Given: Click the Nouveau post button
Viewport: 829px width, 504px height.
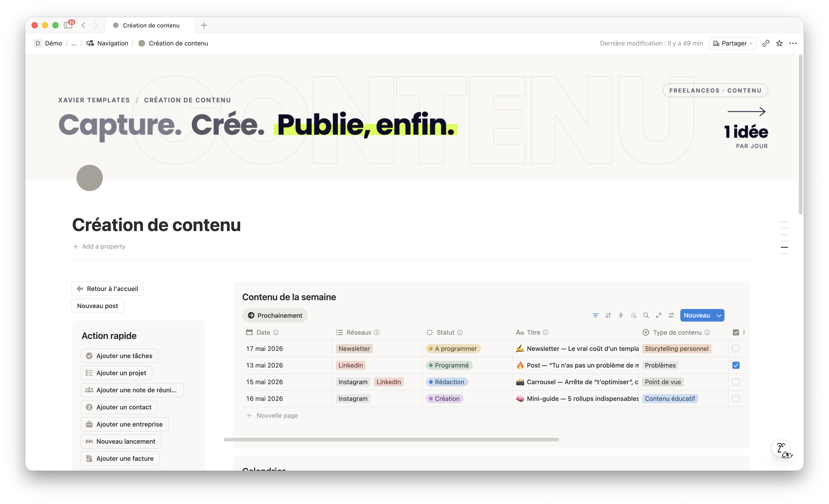Looking at the screenshot, I should (x=98, y=306).
